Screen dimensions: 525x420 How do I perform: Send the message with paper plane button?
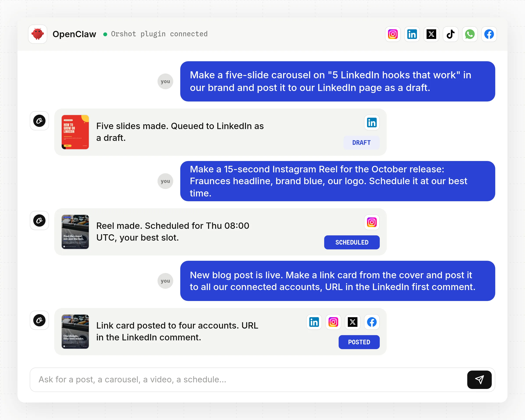[x=479, y=380]
